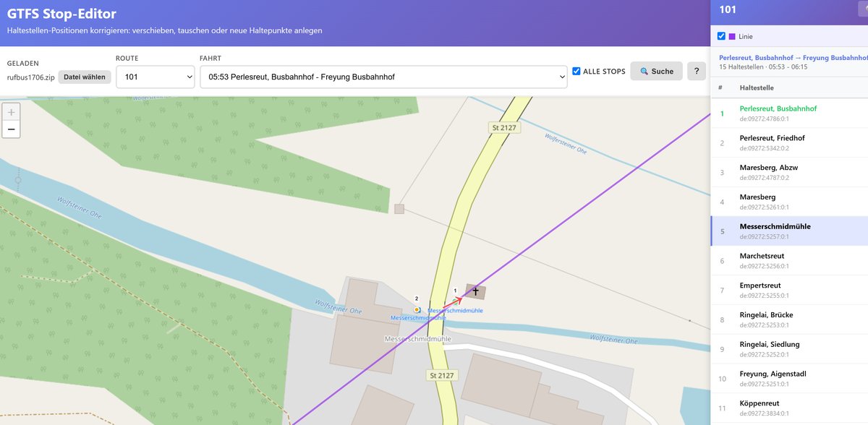
Task: Select highlighted stop row Messerschmidmühle
Action: pos(789,231)
